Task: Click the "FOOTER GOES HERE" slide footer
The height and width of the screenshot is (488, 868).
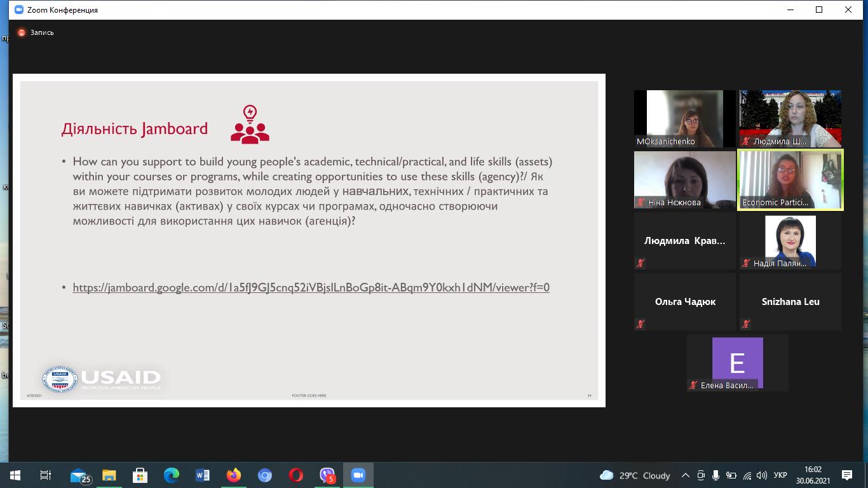Action: [x=309, y=395]
